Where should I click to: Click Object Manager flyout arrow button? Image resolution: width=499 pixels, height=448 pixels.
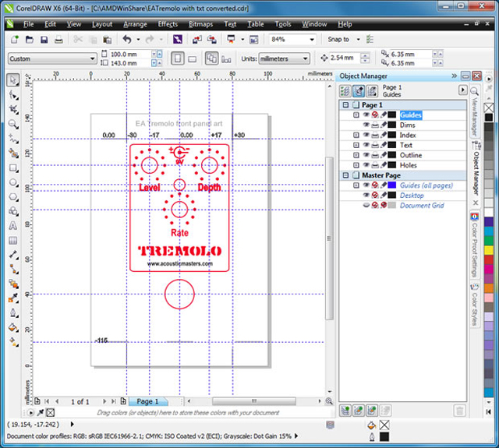[462, 90]
